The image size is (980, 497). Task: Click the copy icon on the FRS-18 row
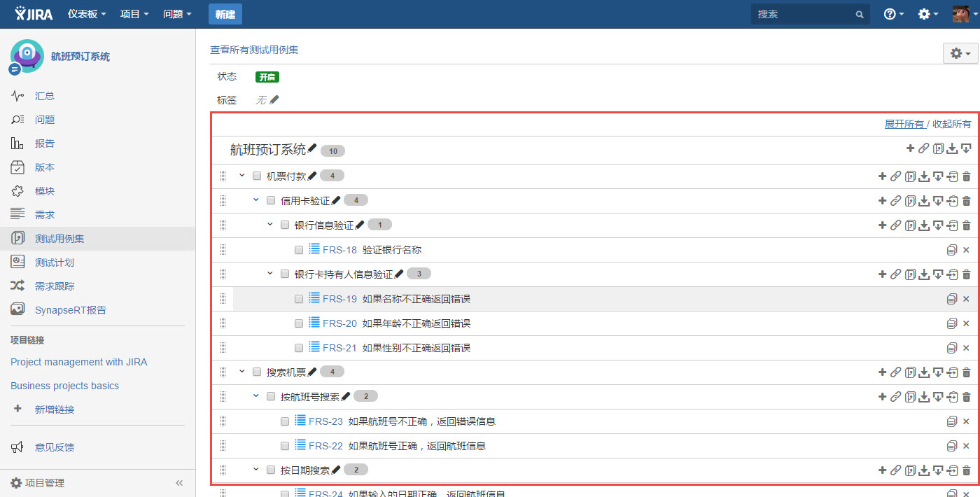[x=951, y=250]
